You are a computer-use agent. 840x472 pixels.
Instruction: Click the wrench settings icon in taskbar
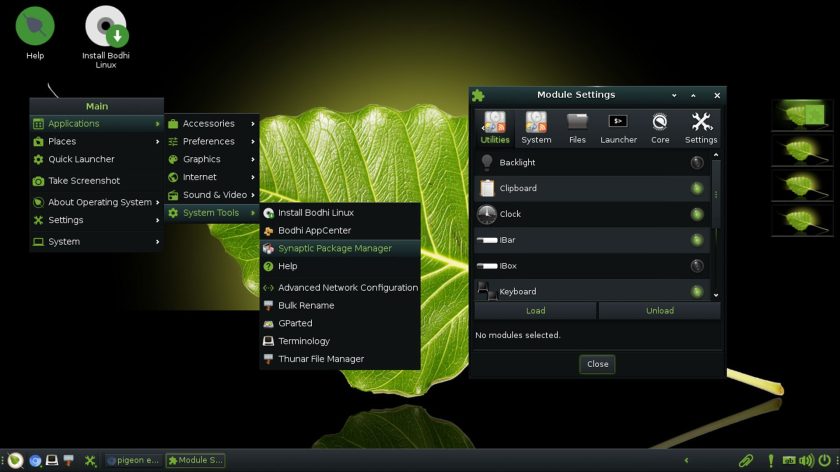(x=90, y=460)
